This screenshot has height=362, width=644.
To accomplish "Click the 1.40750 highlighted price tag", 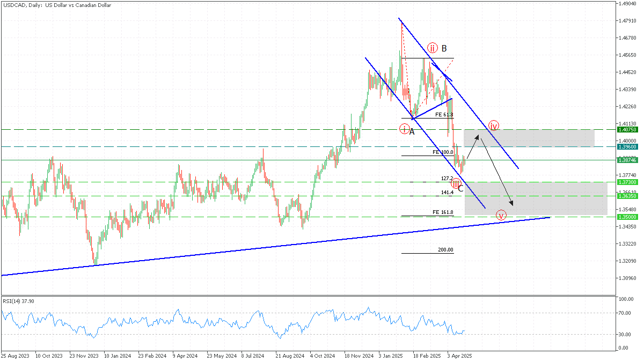I will [627, 130].
